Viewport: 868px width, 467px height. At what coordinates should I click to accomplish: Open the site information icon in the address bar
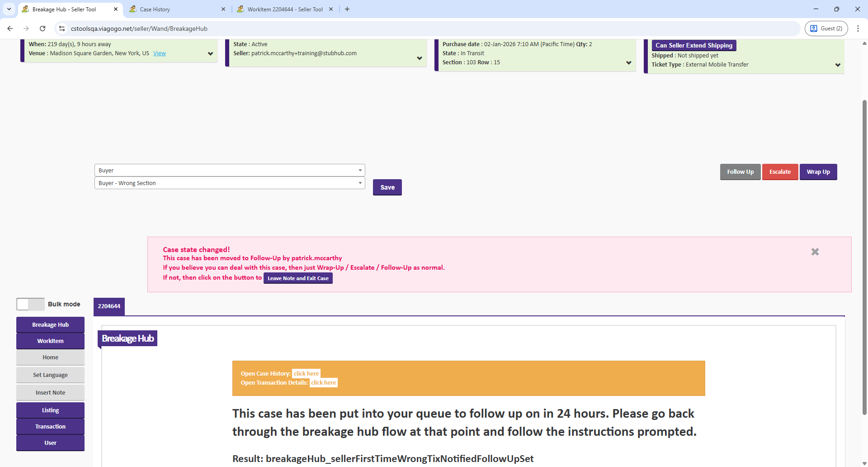pyautogui.click(x=62, y=29)
